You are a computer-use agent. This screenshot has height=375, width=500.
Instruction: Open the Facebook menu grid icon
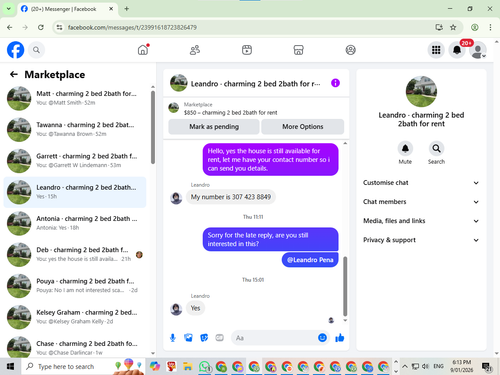pyautogui.click(x=436, y=50)
